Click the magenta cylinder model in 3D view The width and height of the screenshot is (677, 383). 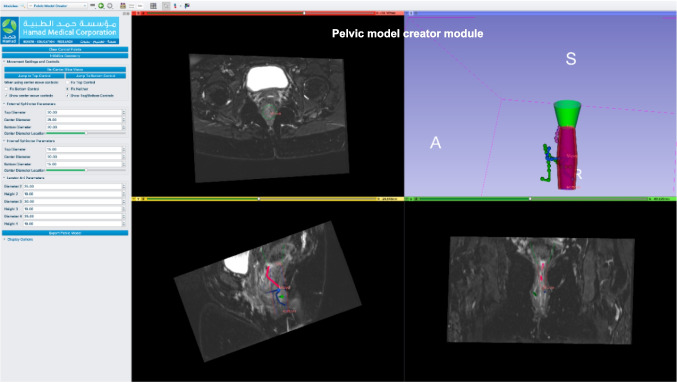[567, 158]
